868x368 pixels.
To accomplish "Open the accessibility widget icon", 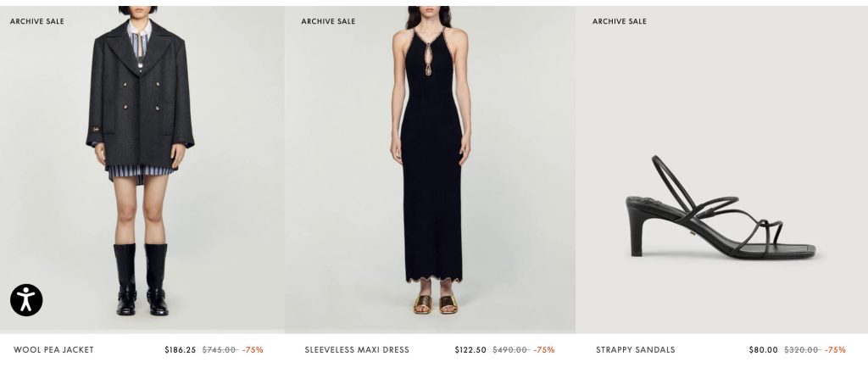I will point(26,300).
